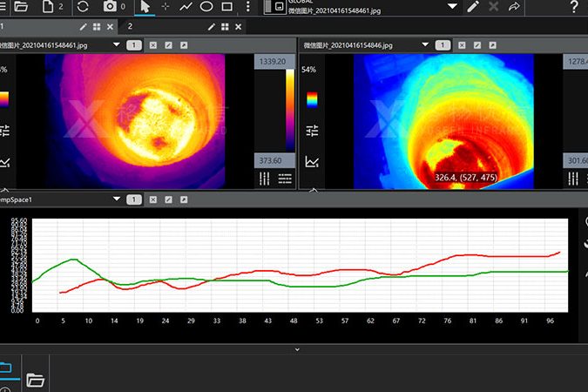
Task: Click the 1 button in right image header
Action: pyautogui.click(x=442, y=44)
